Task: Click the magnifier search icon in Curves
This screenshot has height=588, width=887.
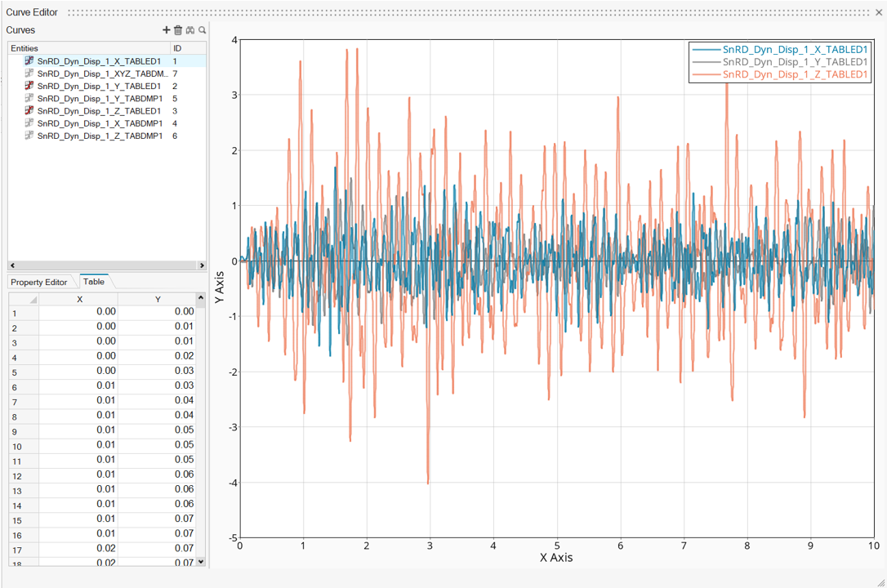Action: 203,30
